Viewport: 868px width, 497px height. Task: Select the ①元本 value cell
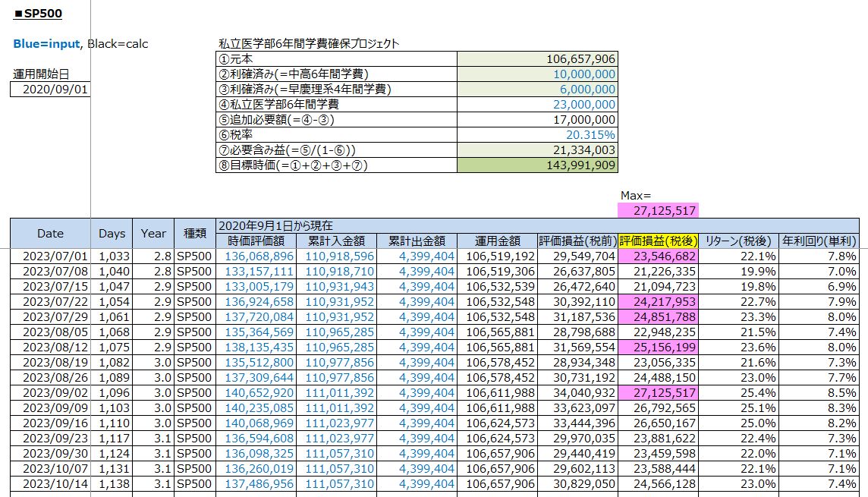point(537,59)
